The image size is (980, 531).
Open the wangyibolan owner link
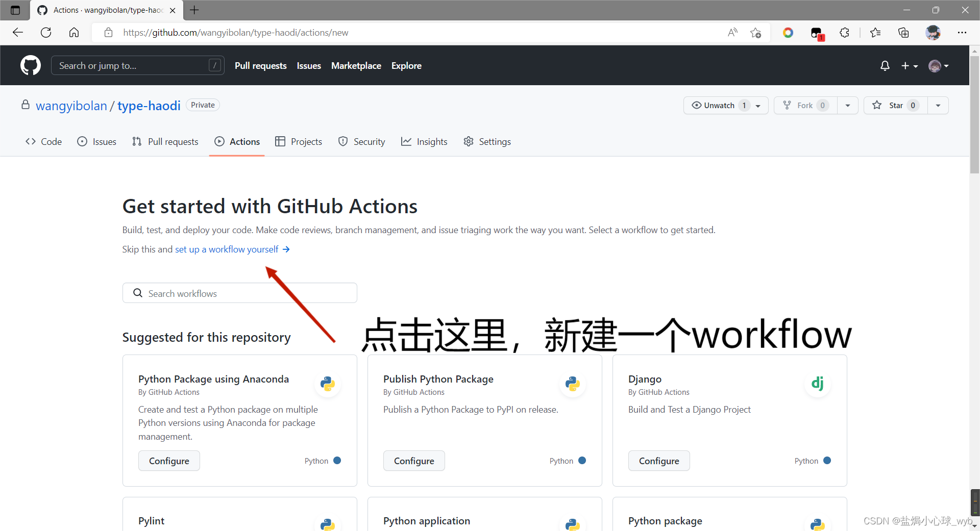(x=71, y=106)
